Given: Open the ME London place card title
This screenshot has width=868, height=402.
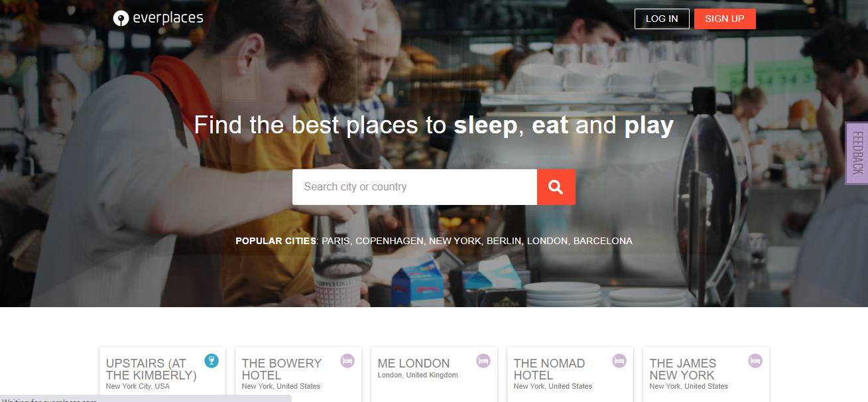Looking at the screenshot, I should [414, 364].
